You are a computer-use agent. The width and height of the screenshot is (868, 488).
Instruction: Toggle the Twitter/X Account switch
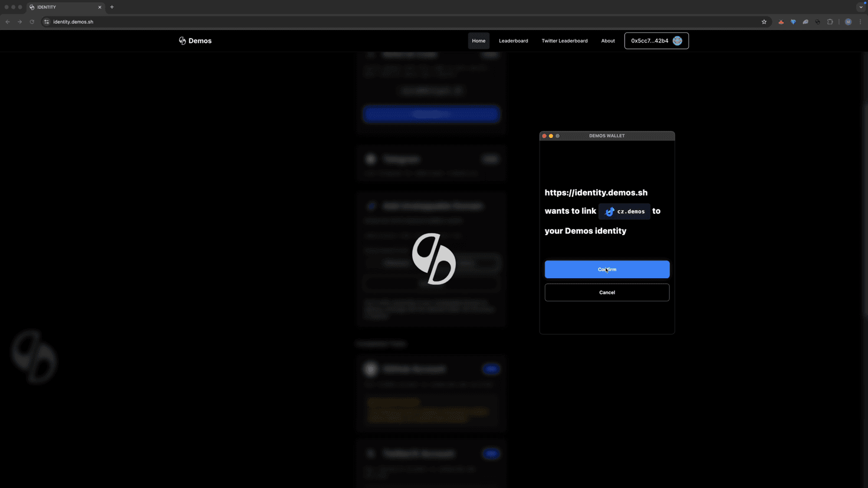point(491,453)
